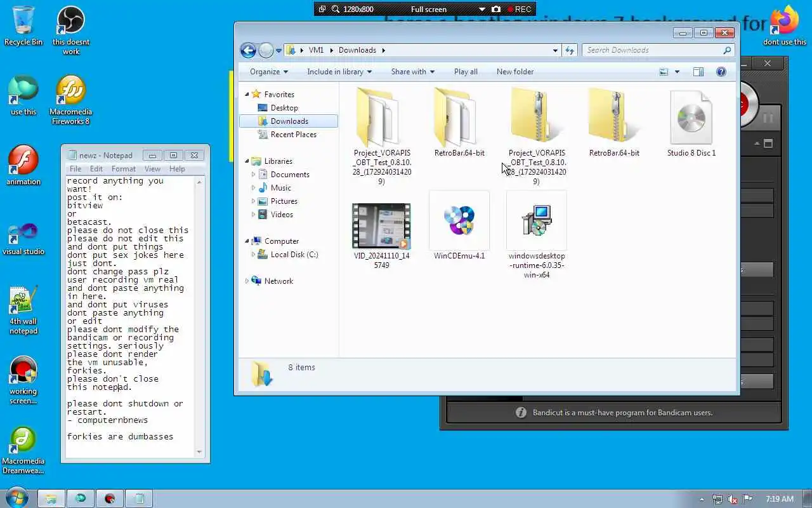Select the zipped Project_VORAPIS archive

(x=537, y=137)
